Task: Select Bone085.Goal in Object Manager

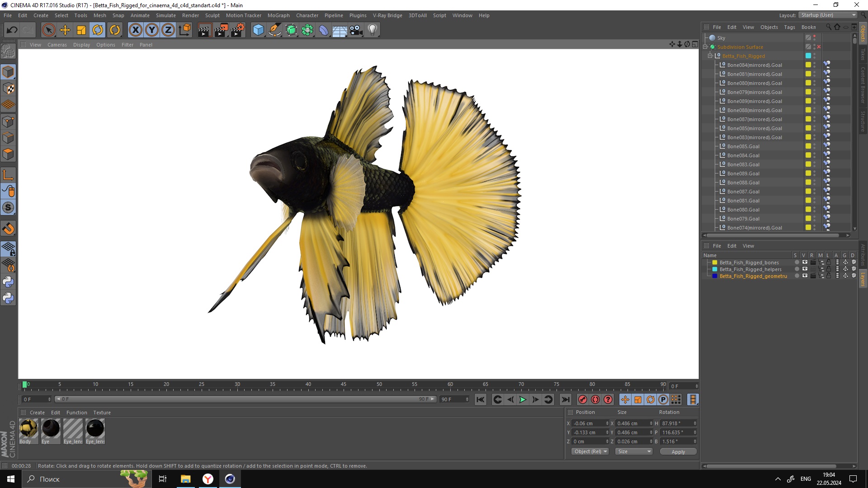Action: [x=743, y=146]
